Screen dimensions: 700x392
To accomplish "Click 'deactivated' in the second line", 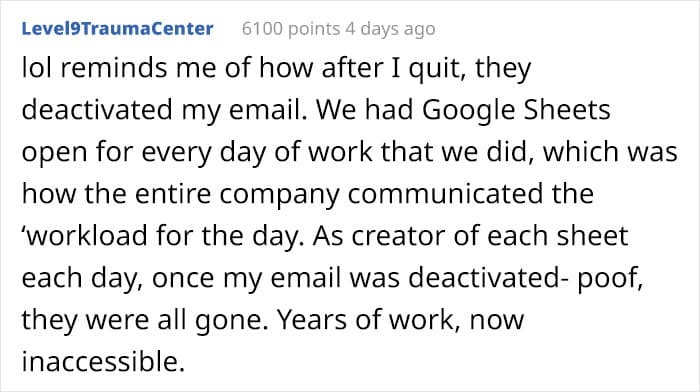I will [97, 110].
